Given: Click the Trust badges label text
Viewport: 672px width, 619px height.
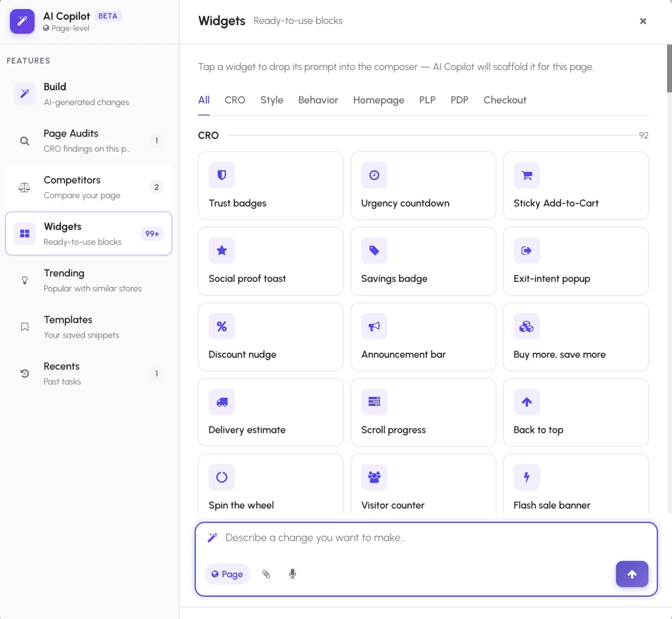Looking at the screenshot, I should (237, 203).
